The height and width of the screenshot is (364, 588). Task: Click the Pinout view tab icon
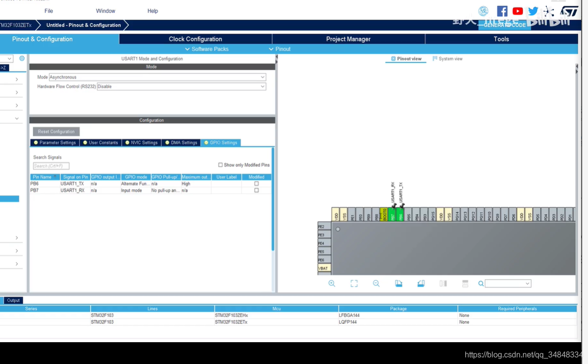tap(393, 59)
